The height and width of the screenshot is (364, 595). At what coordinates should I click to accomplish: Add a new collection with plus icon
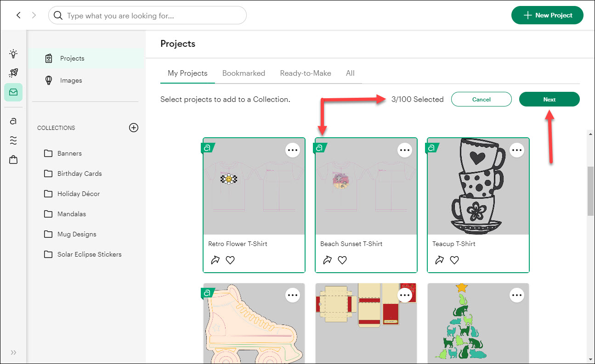(134, 128)
